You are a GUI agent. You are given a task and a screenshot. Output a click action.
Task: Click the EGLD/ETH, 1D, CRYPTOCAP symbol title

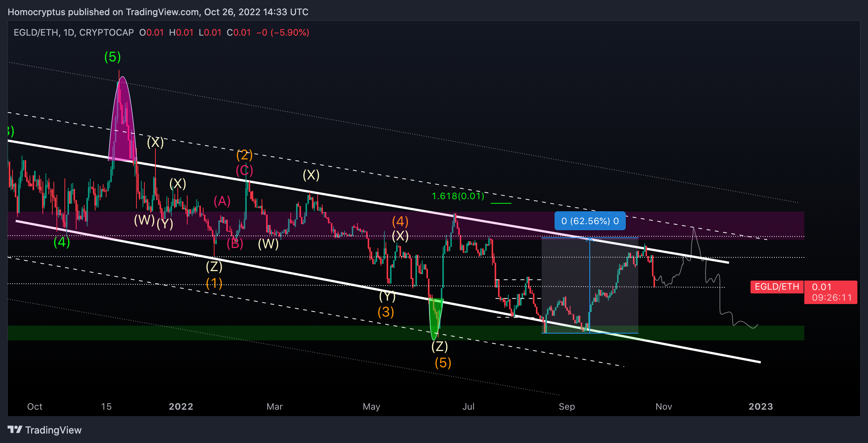click(74, 33)
